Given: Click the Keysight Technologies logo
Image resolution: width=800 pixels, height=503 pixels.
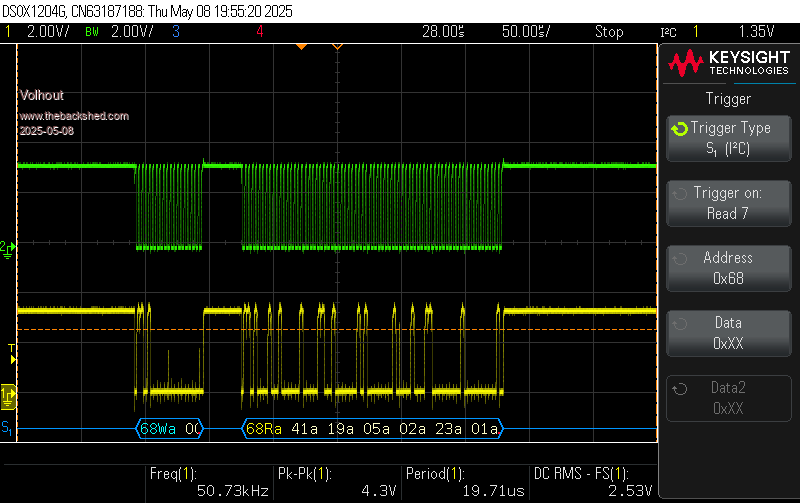Looking at the screenshot, I should tap(728, 63).
